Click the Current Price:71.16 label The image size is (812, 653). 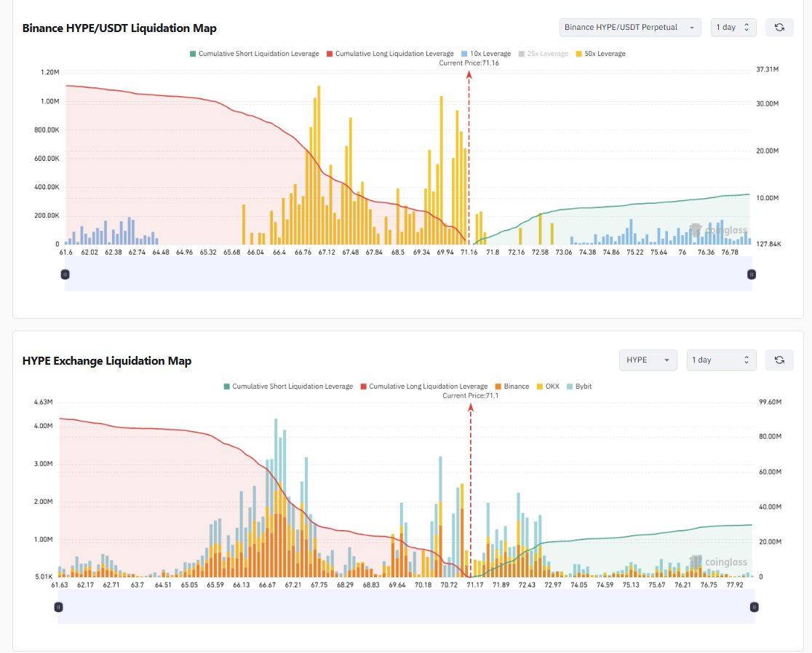pos(469,63)
